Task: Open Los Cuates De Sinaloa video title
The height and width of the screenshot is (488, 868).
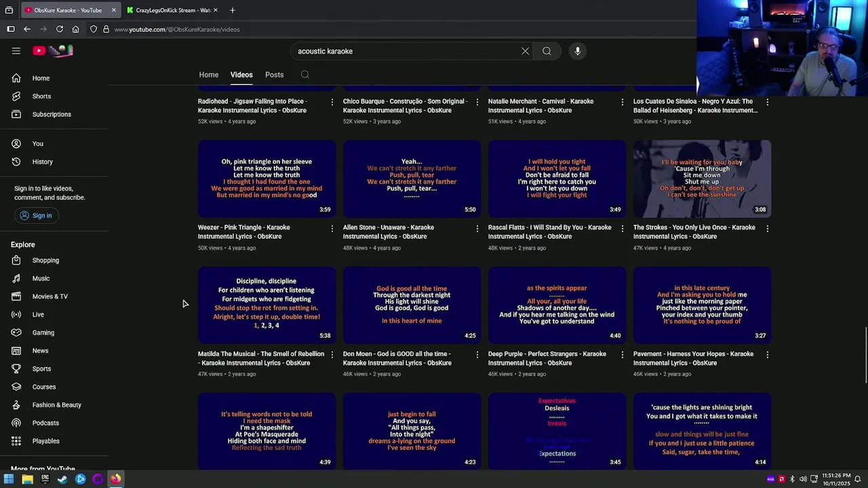Action: (696, 106)
